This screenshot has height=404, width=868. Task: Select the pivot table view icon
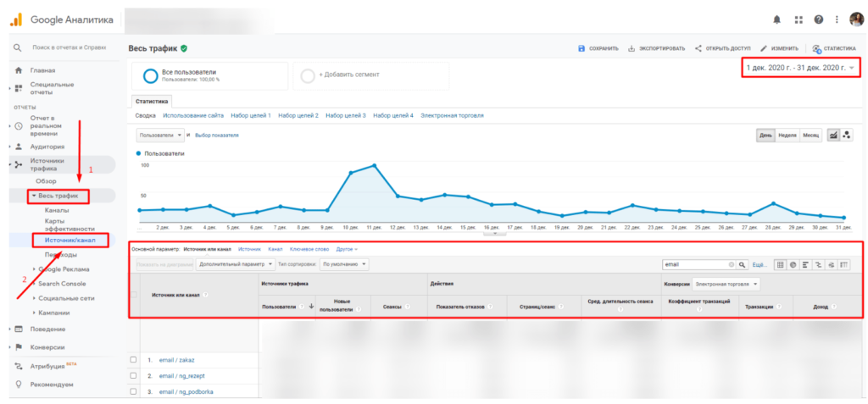pos(843,265)
